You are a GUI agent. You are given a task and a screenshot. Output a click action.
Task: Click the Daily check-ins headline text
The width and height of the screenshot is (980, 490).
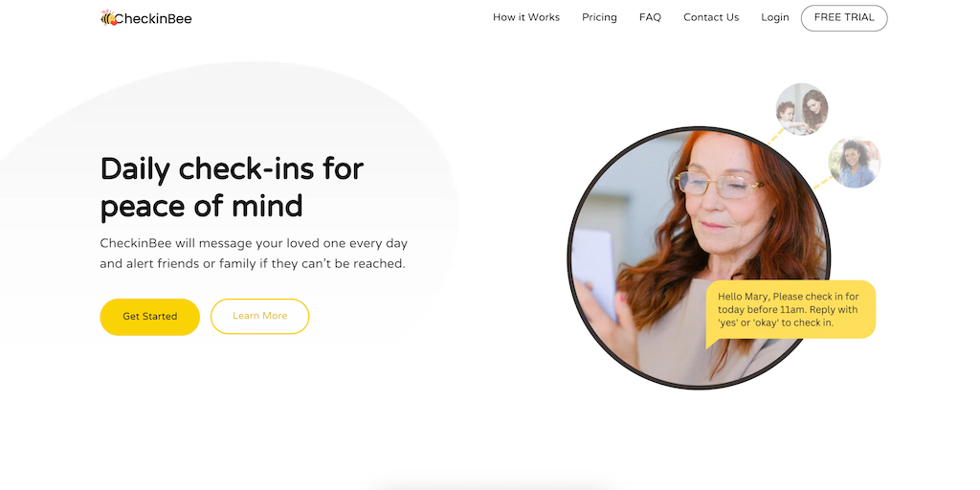click(x=232, y=187)
